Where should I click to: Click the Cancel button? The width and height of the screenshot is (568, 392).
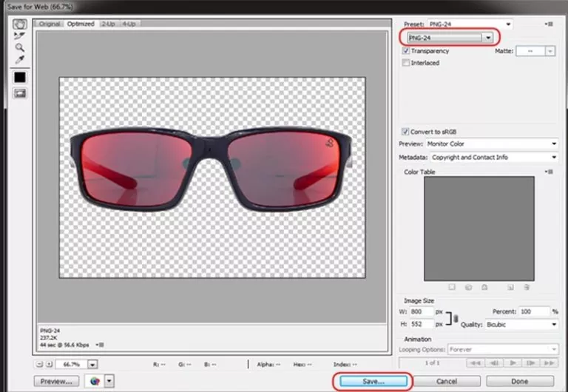coord(447,382)
